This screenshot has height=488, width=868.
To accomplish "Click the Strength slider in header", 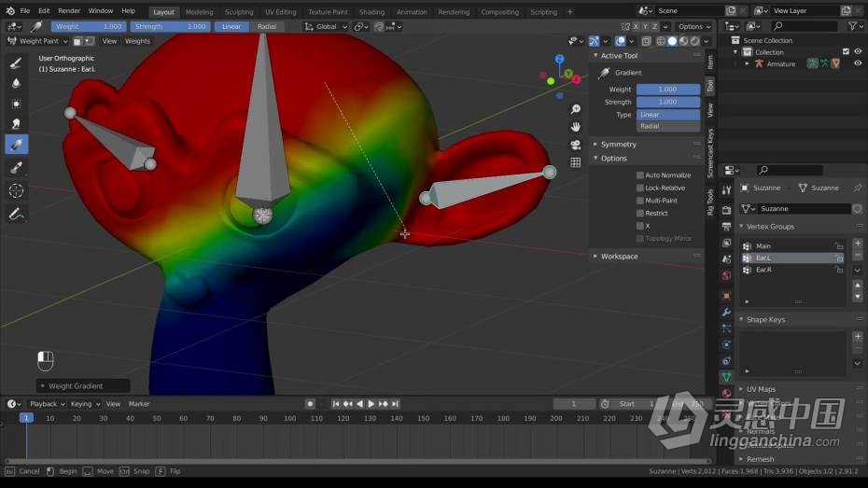I will 170,26.
